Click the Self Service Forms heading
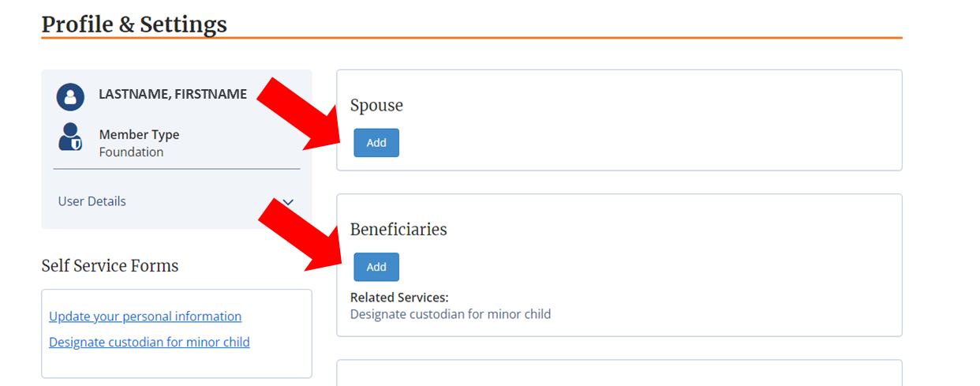This screenshot has width=980, height=386. click(110, 266)
